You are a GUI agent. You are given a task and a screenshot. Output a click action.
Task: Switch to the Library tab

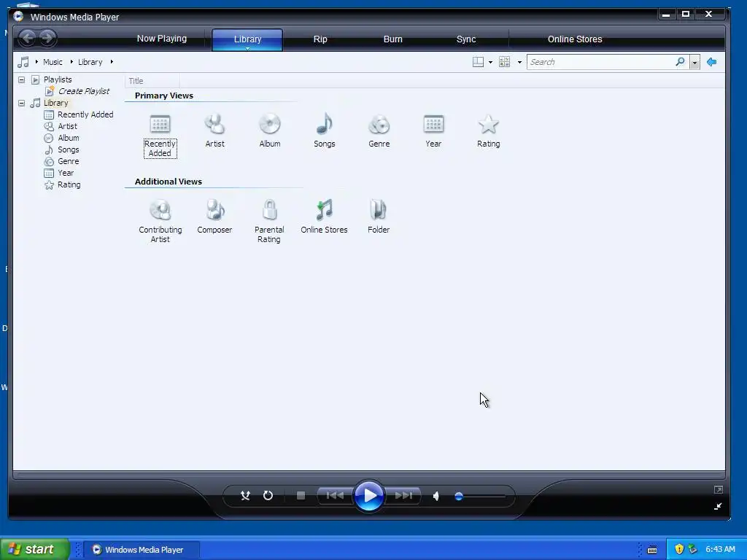[x=247, y=39]
